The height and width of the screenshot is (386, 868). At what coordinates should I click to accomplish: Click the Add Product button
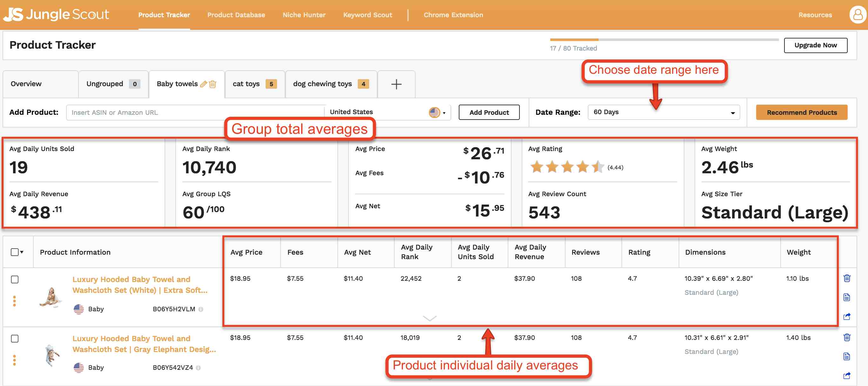489,112
